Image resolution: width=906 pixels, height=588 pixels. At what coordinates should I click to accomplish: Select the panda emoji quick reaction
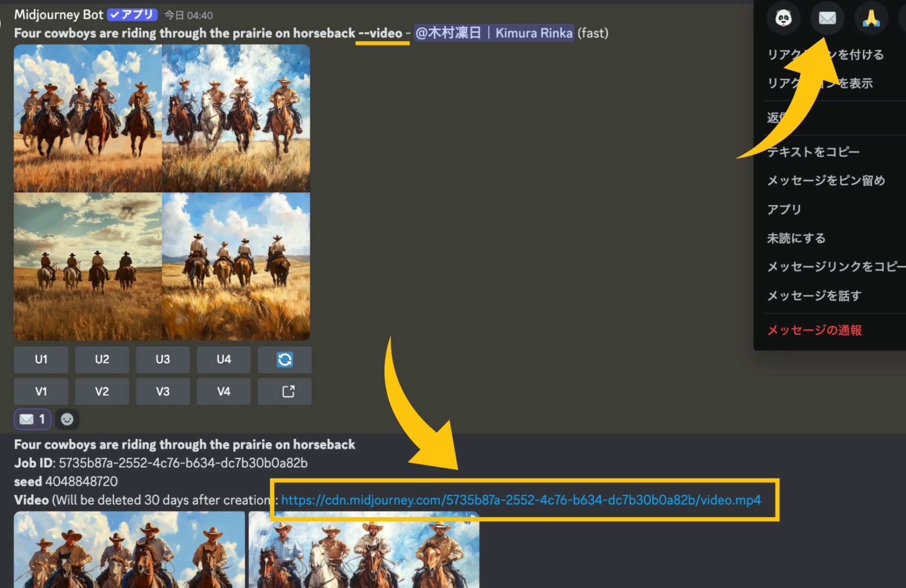[x=783, y=18]
